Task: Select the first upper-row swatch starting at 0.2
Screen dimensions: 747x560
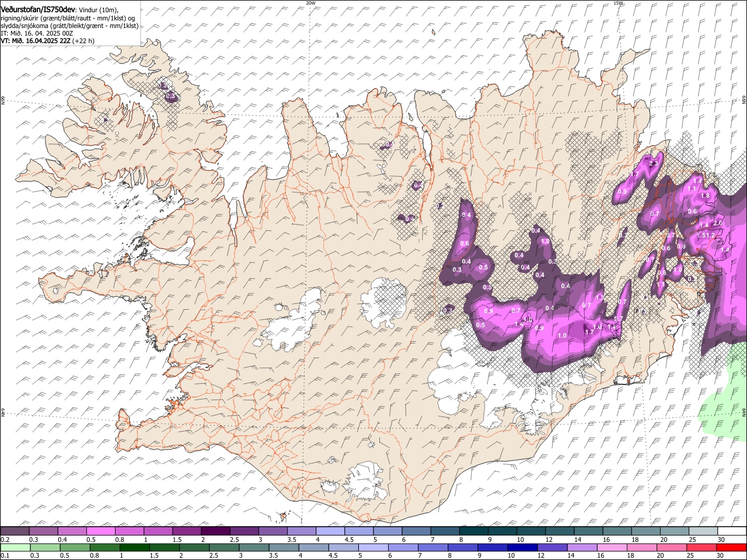Action: pos(15,531)
